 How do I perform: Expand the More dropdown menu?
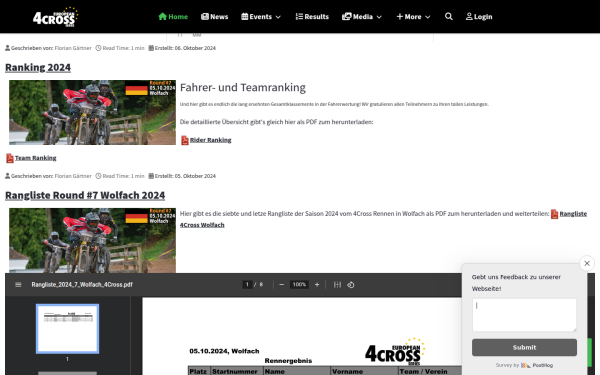coord(414,17)
